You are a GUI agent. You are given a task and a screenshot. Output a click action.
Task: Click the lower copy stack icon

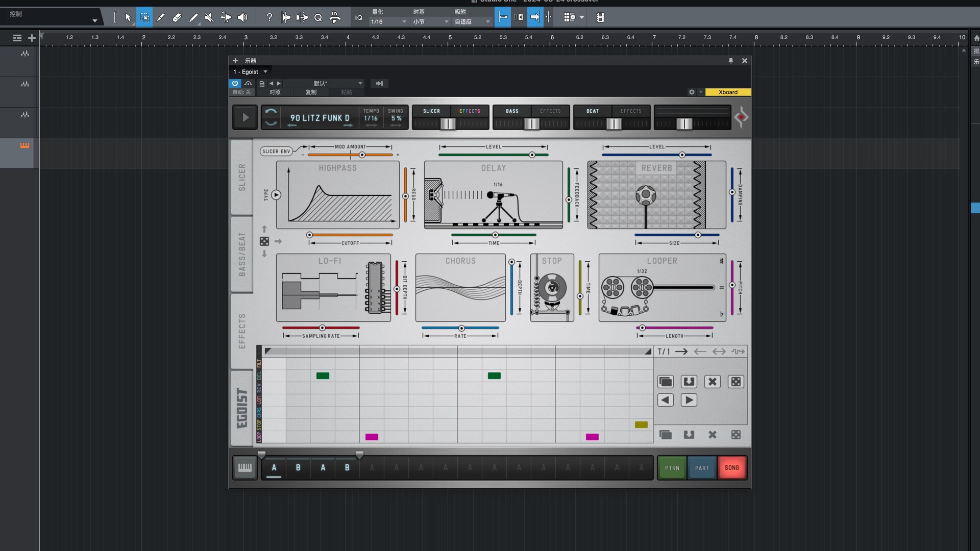(x=666, y=435)
